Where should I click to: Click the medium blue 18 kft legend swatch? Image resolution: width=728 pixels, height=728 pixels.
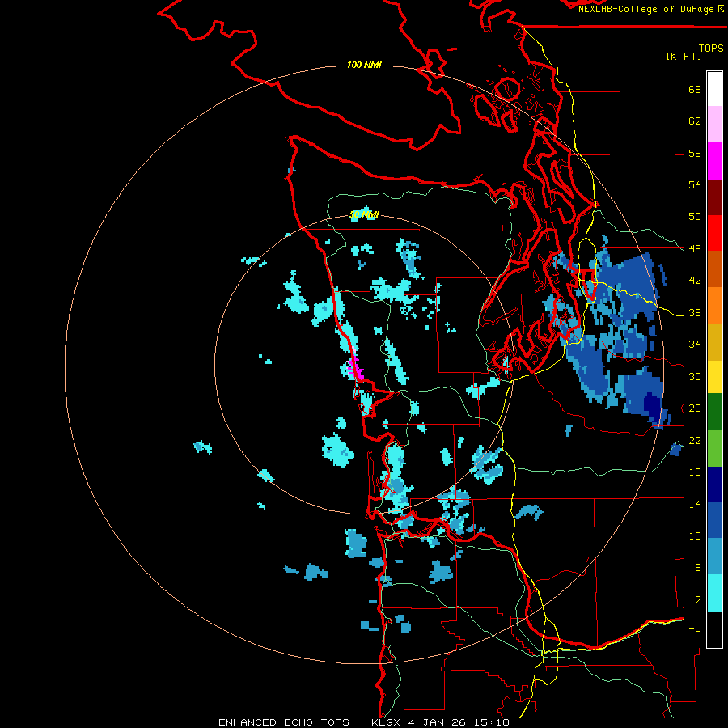click(x=714, y=520)
